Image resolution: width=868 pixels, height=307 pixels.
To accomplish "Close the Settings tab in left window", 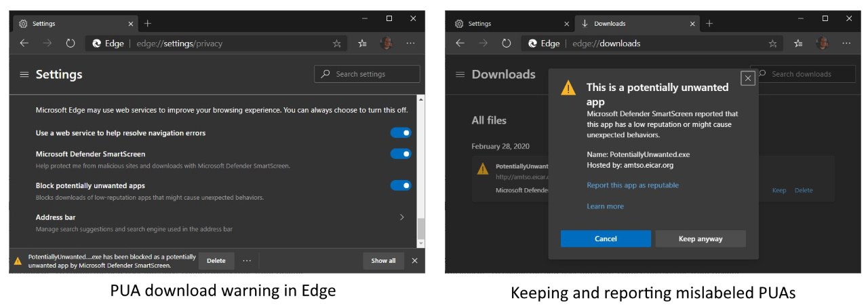I will click(131, 24).
